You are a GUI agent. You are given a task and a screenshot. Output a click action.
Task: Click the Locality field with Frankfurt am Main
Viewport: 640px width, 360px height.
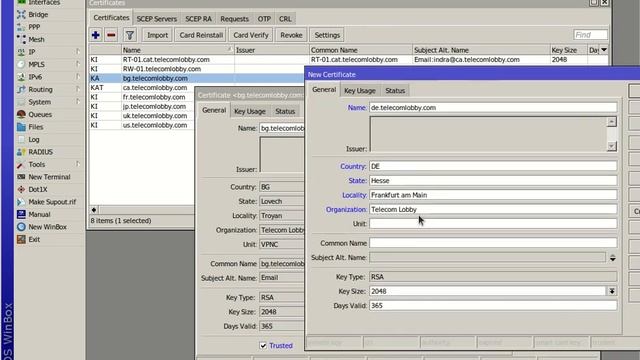pos(493,195)
